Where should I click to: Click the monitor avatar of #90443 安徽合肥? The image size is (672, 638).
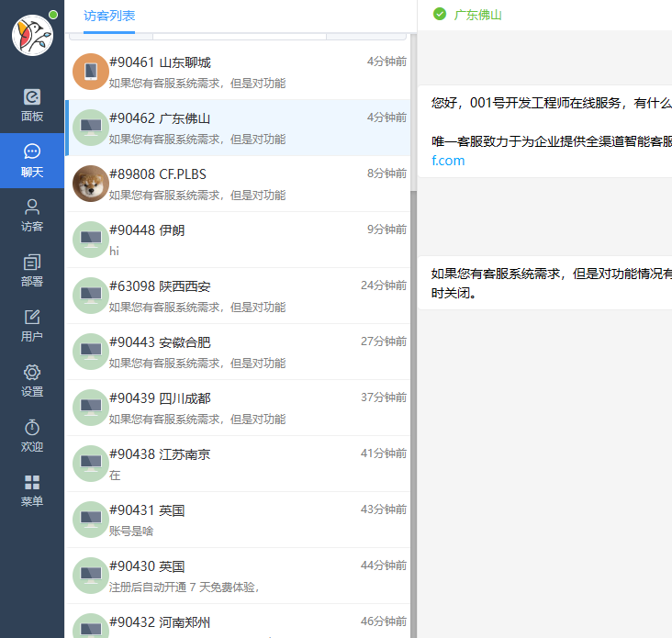(x=91, y=352)
